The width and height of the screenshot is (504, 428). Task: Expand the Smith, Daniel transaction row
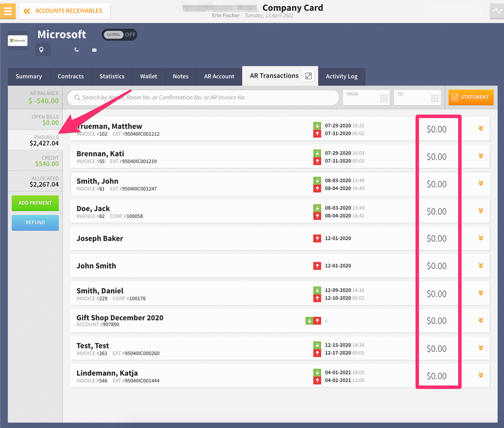pyautogui.click(x=481, y=293)
